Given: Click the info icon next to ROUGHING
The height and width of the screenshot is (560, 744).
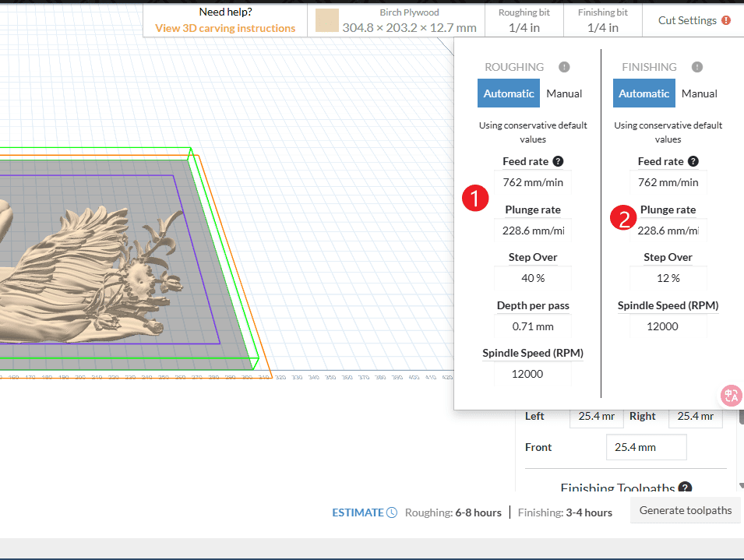Looking at the screenshot, I should 564,68.
